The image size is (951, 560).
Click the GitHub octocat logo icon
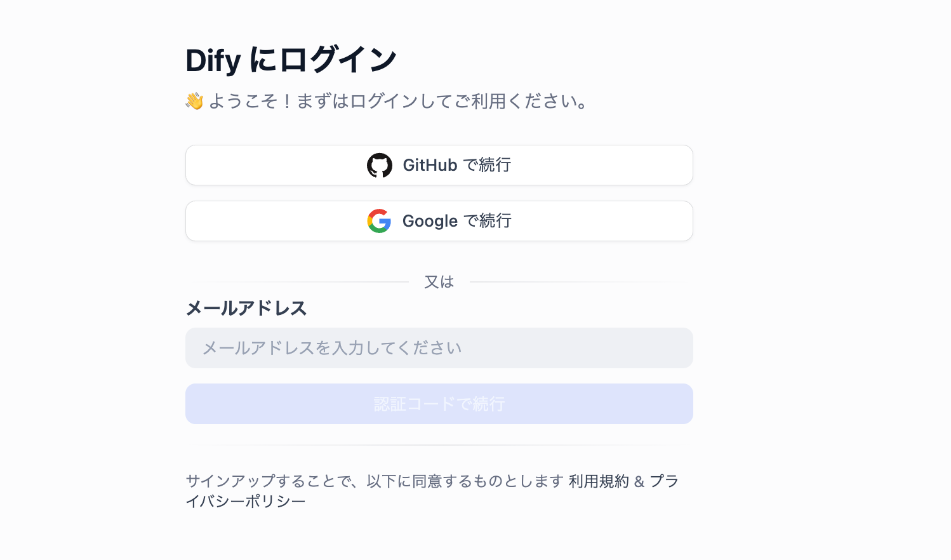click(x=380, y=165)
